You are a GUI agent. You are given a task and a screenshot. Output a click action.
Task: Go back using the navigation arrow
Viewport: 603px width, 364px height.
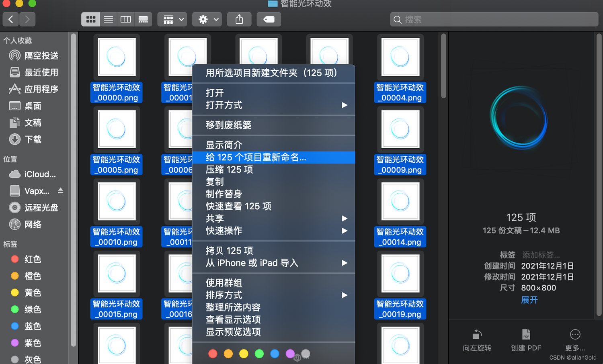(x=10, y=19)
